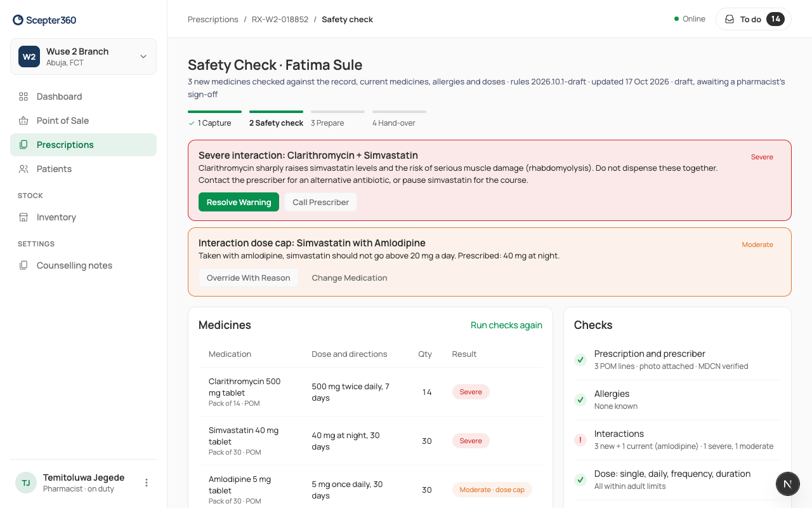
Task: Click the Medication column header
Action: [230, 354]
